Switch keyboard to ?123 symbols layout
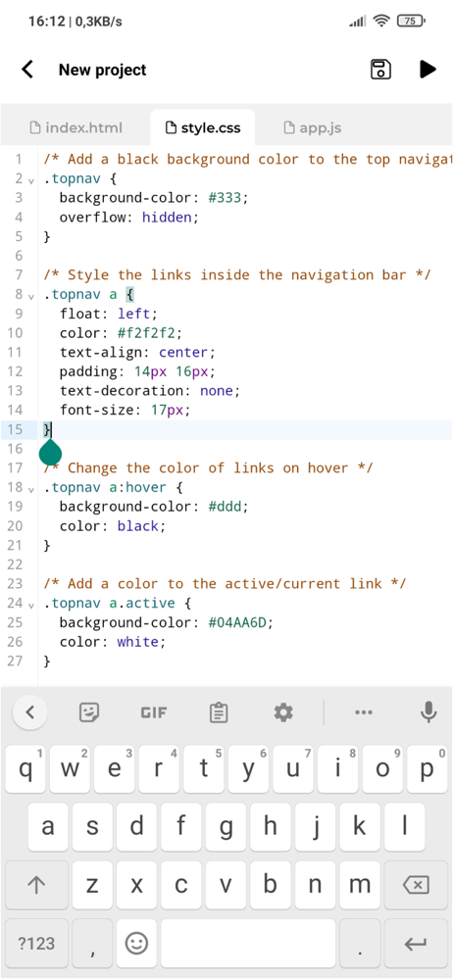The width and height of the screenshot is (453, 980). 37,943
